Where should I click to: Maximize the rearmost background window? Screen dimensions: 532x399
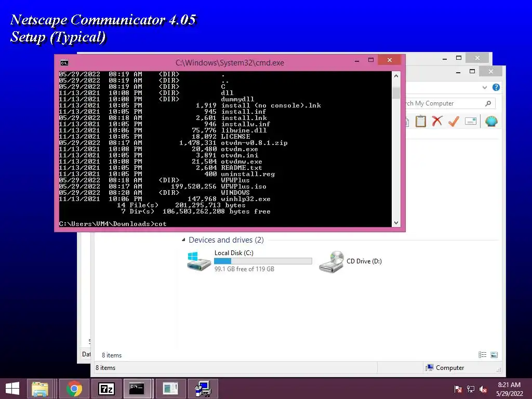pos(459,58)
